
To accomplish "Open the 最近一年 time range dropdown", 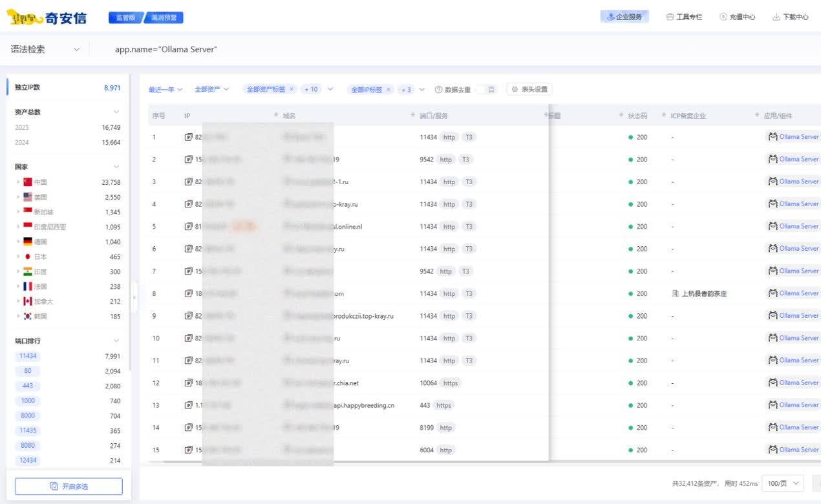I will pos(165,90).
